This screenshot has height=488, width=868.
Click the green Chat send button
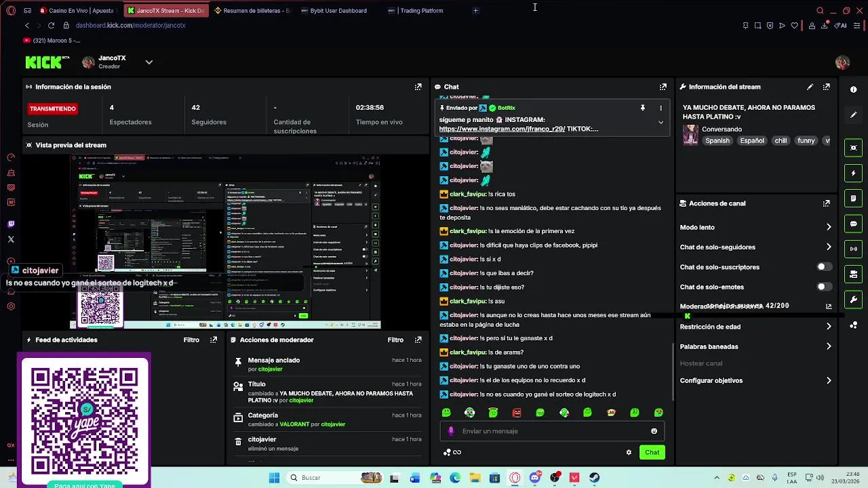click(x=652, y=452)
